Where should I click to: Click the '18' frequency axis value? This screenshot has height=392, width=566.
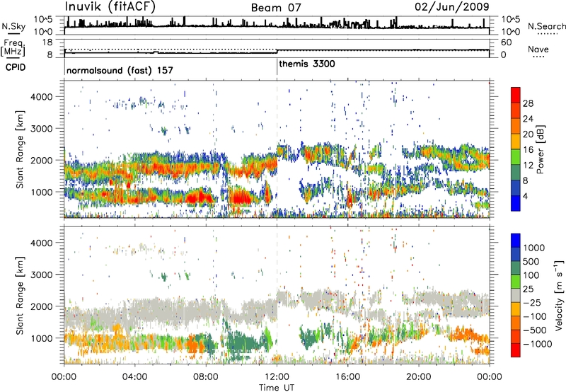click(x=47, y=42)
